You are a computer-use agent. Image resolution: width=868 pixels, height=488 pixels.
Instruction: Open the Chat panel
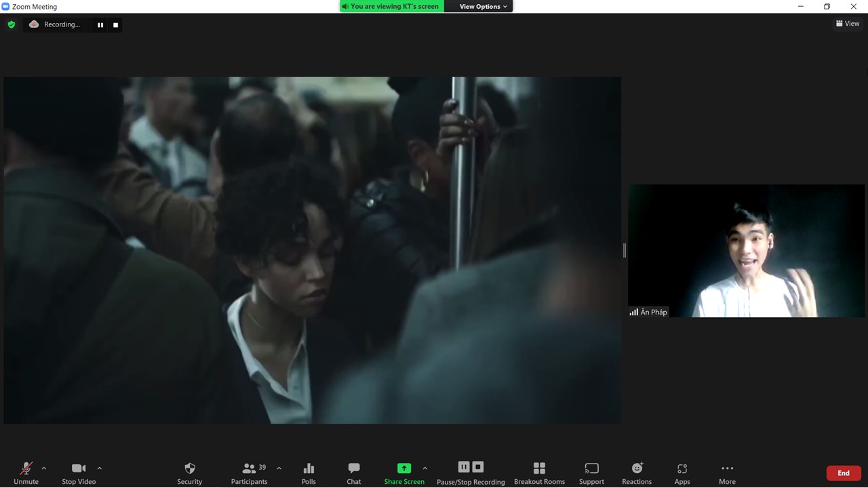(354, 472)
